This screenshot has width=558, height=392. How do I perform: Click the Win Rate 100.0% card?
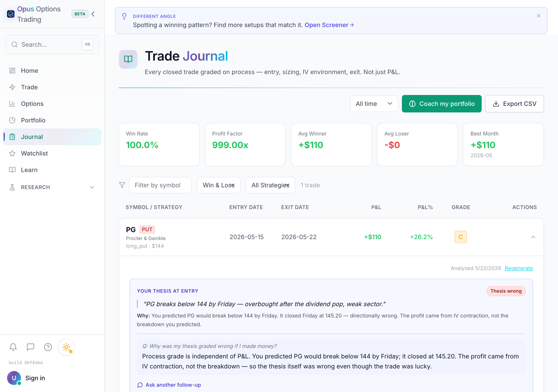pyautogui.click(x=159, y=145)
